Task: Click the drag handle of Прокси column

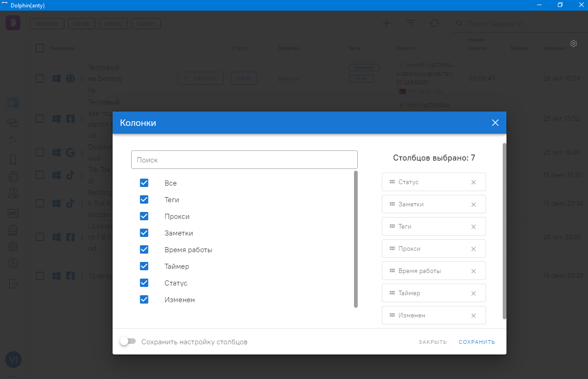Action: pyautogui.click(x=392, y=249)
